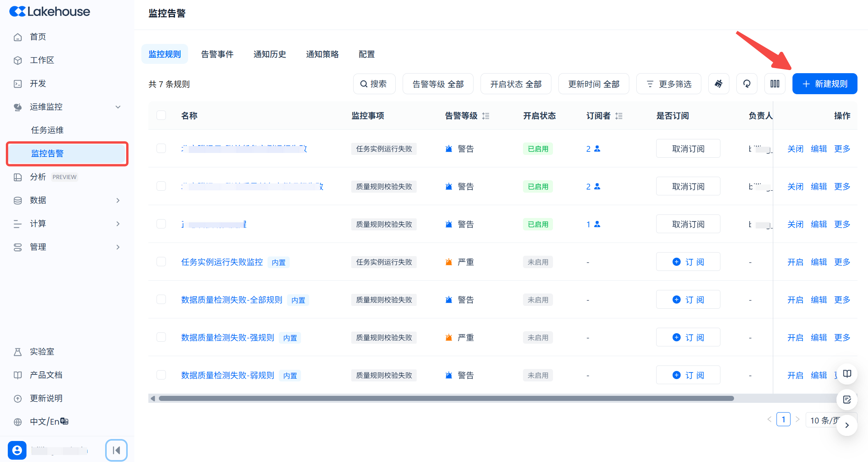Select all rules with the header checkbox
The height and width of the screenshot is (462, 868).
pyautogui.click(x=161, y=116)
